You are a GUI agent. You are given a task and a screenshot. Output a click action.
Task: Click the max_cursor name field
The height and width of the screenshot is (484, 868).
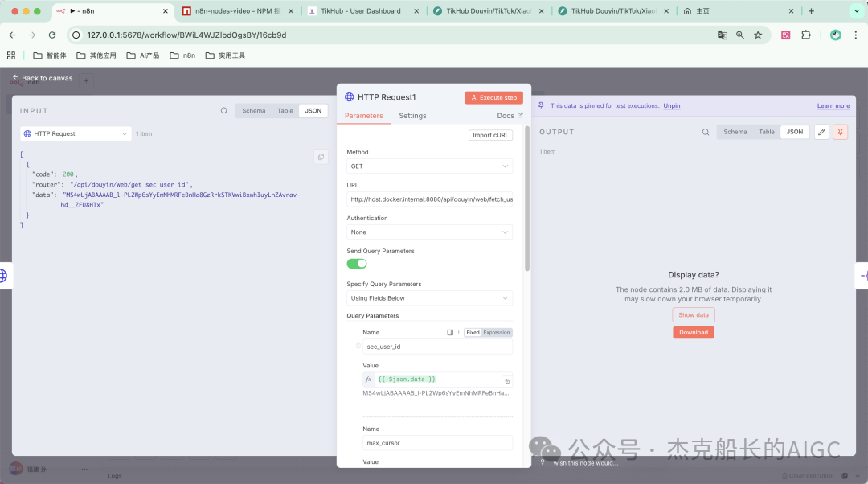click(x=437, y=443)
